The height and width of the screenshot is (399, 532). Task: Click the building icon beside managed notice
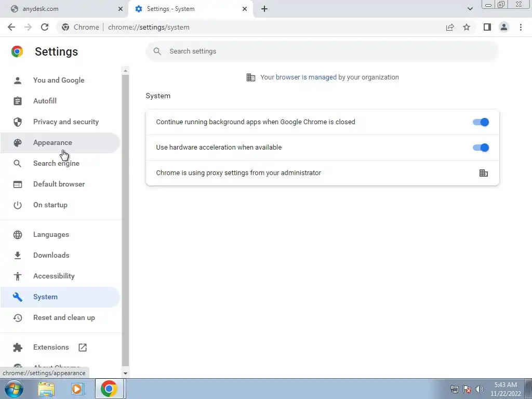pyautogui.click(x=251, y=77)
